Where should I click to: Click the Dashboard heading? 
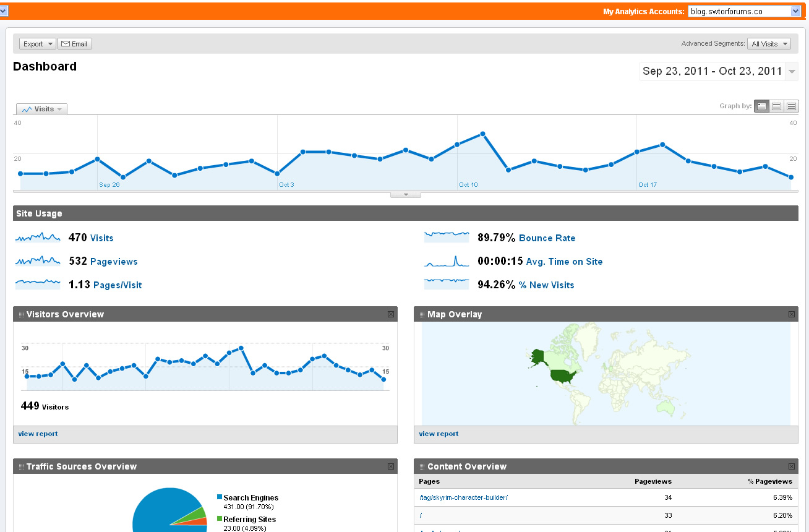45,67
